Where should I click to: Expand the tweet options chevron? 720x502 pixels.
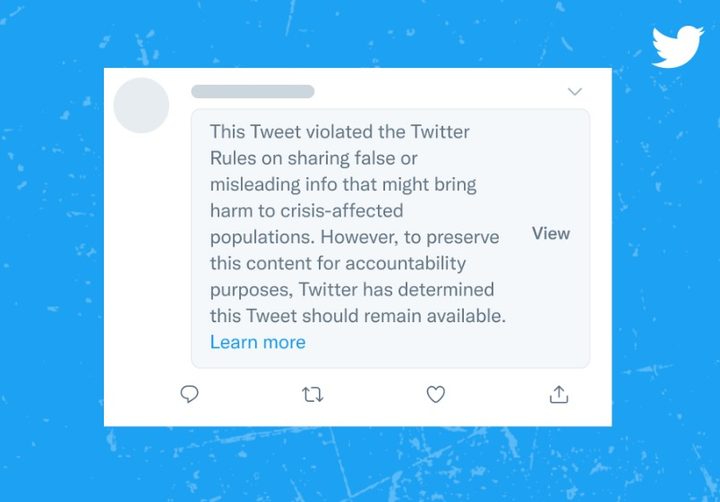tap(574, 92)
